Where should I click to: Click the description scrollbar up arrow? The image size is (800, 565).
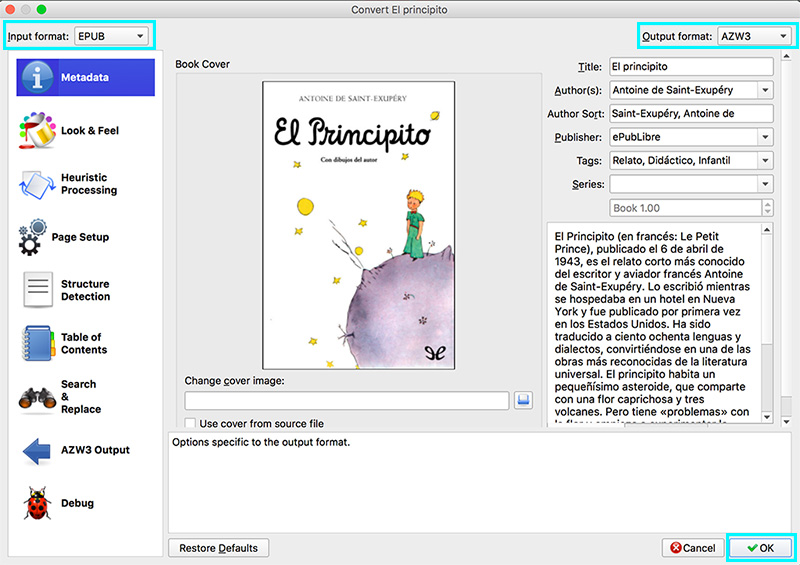pyautogui.click(x=767, y=230)
